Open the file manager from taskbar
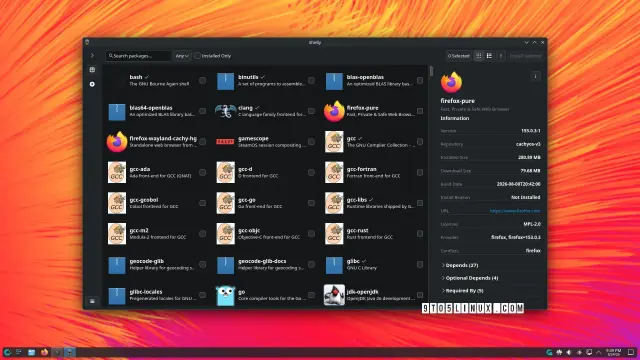Viewport: 640px width, 360px height. click(31, 352)
